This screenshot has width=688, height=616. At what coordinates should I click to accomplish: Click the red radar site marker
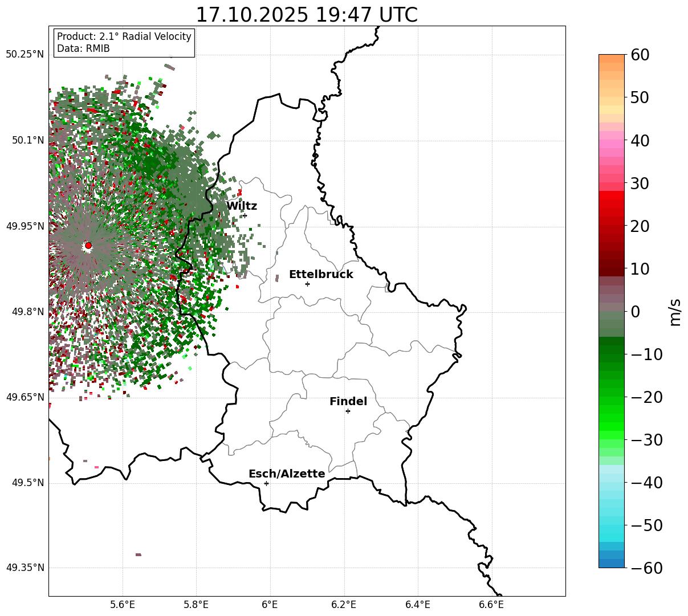point(88,246)
